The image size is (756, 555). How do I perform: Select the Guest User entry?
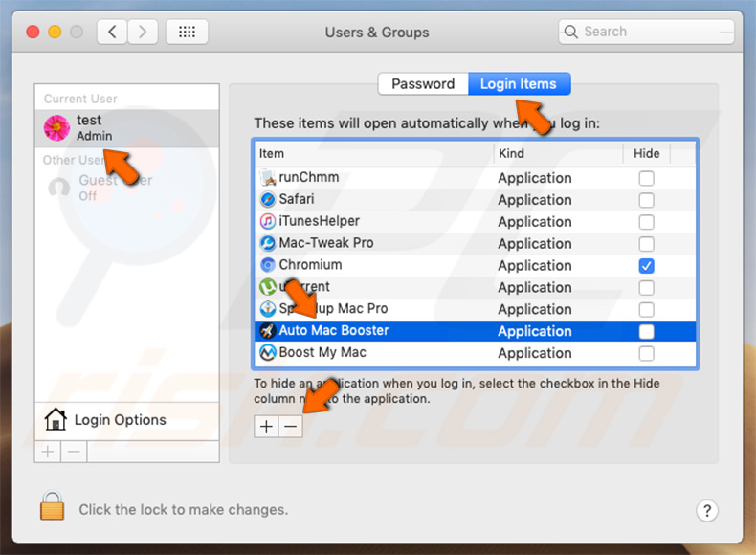point(127,188)
